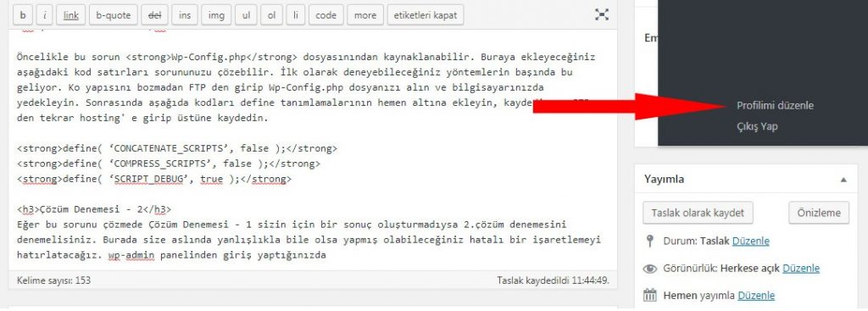Screen dimensions: 868x311
Task: Click the Önizleme preview button
Action: point(819,213)
